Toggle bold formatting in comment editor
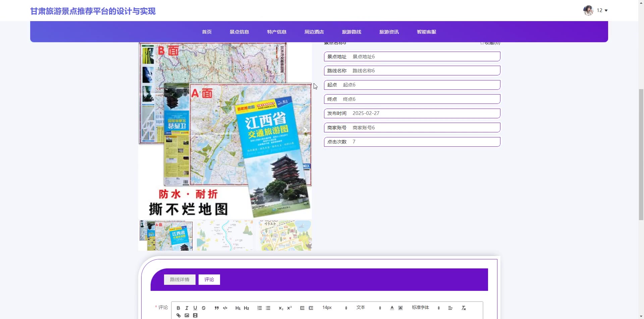 [x=178, y=308]
